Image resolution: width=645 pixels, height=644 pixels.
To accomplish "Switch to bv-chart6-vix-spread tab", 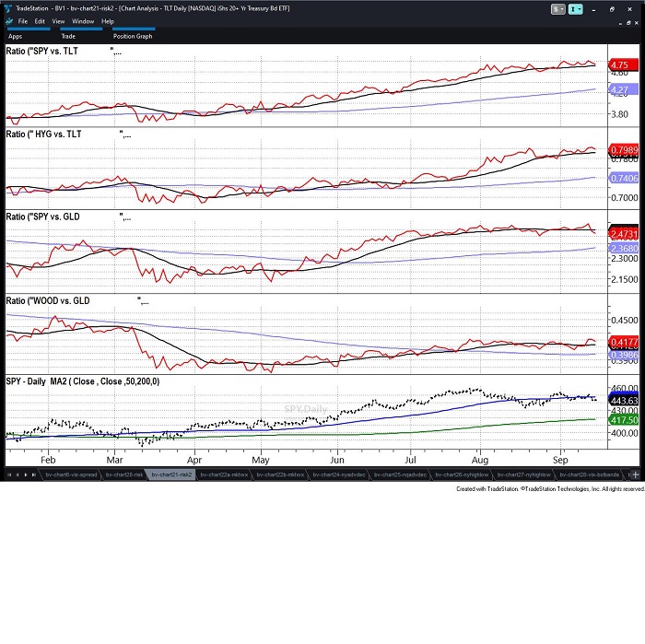I will (71, 474).
